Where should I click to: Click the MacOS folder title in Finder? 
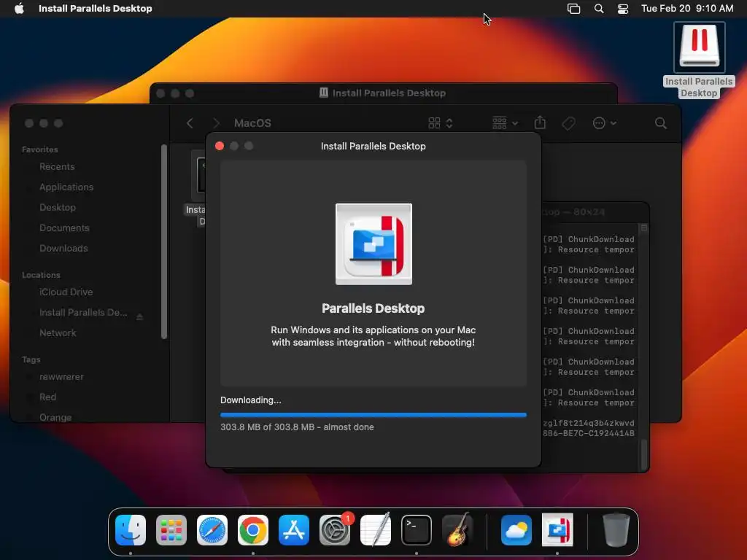(252, 123)
